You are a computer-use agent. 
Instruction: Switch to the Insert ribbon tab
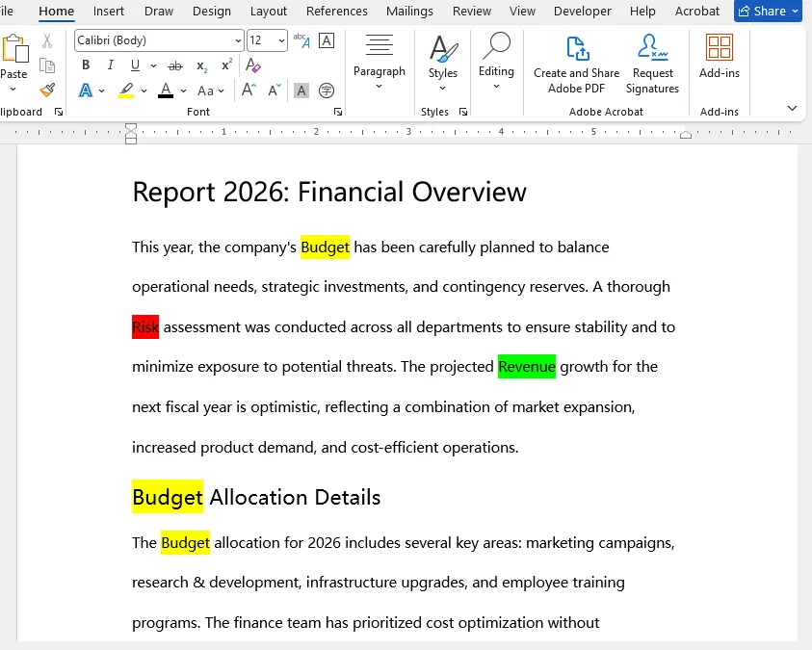tap(108, 12)
